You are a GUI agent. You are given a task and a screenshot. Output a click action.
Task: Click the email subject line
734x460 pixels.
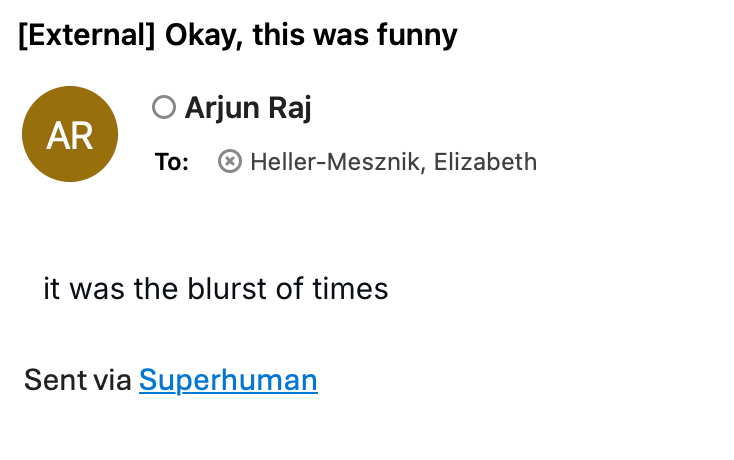(x=238, y=36)
